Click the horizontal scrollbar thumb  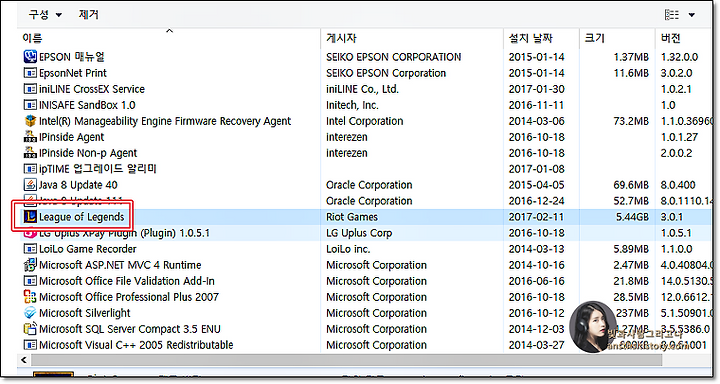point(347,360)
